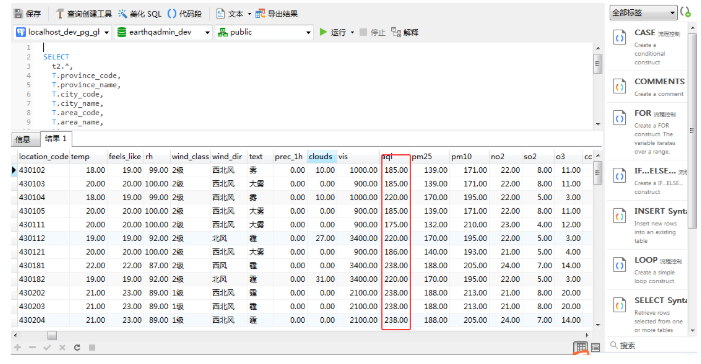Select the CASE code snippet
The width and height of the screenshot is (701, 364).
pos(647,47)
